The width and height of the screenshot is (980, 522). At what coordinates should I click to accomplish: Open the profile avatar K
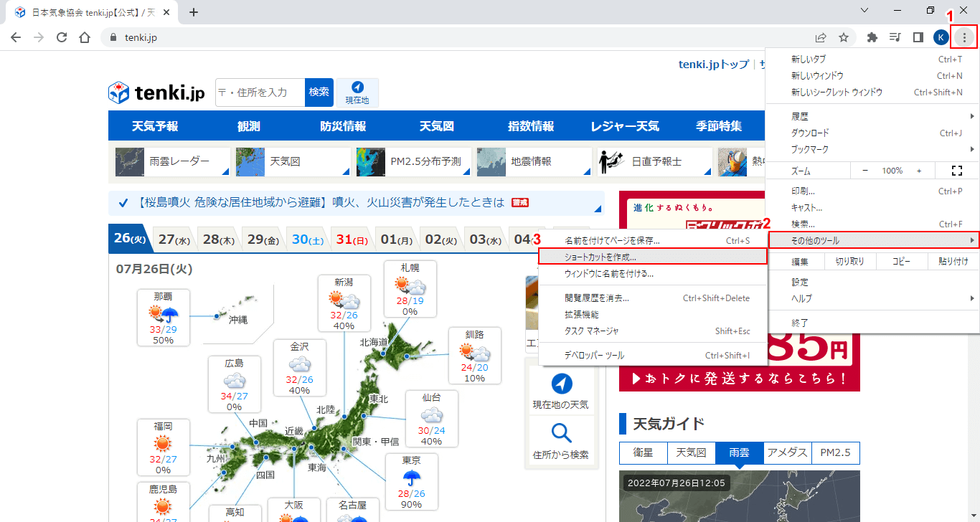(x=941, y=37)
